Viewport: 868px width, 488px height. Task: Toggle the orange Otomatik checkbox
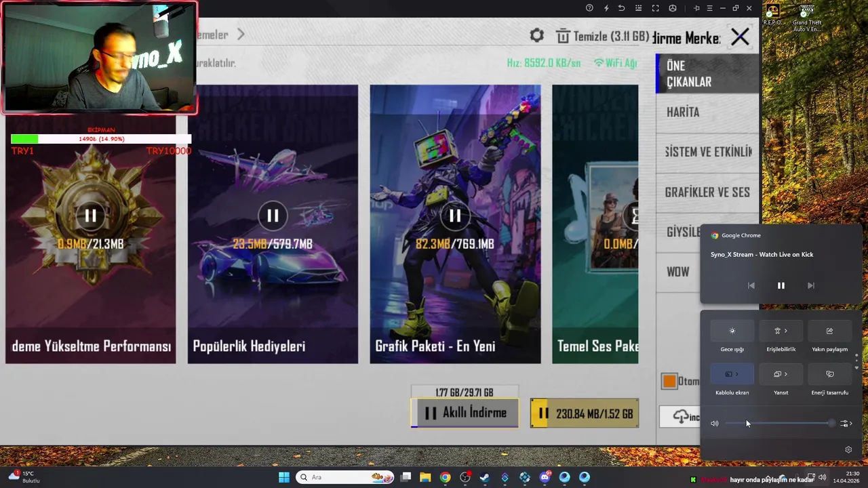[669, 382]
